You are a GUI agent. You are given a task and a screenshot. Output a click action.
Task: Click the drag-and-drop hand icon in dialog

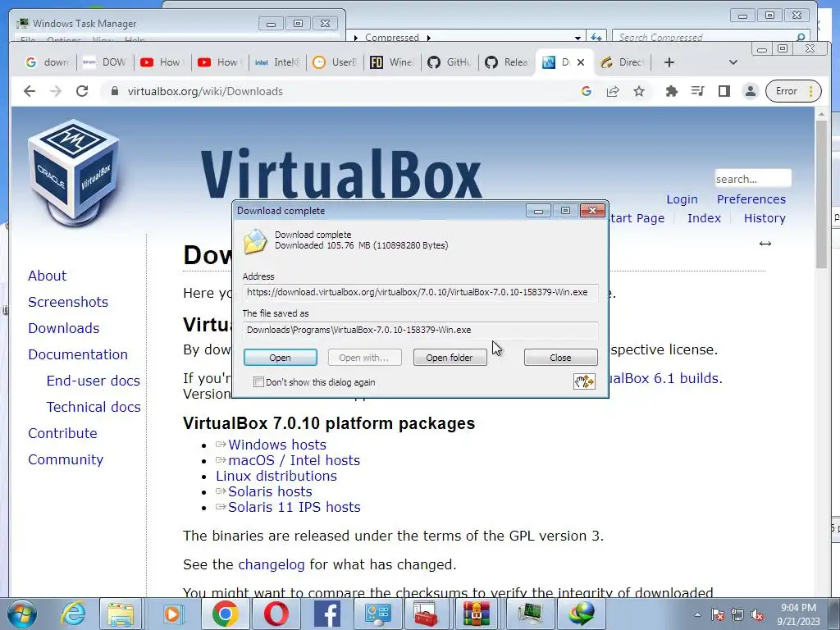point(584,381)
